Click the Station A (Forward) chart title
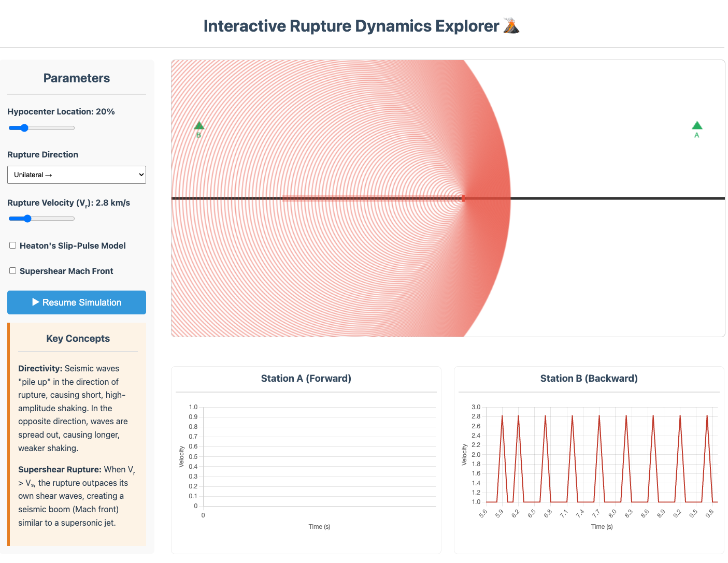 (x=306, y=378)
